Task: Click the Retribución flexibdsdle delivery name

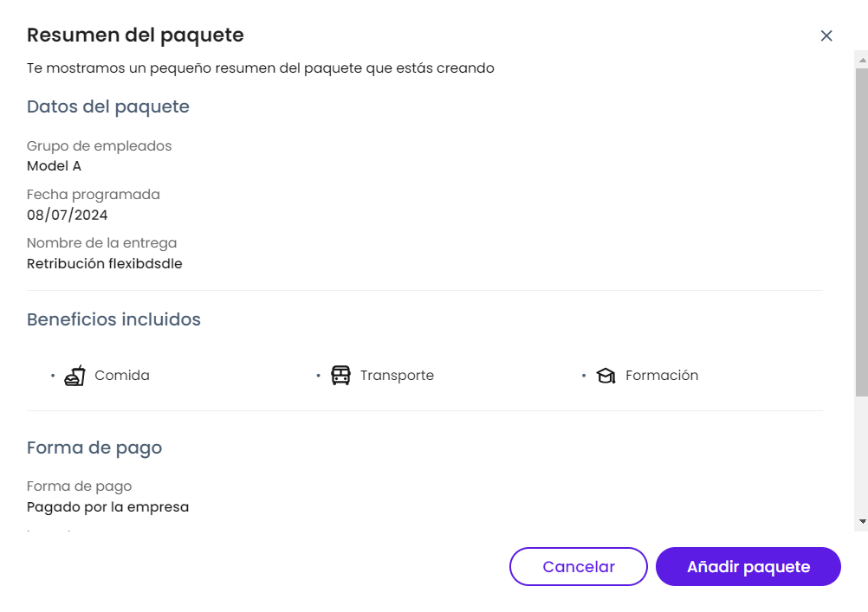Action: point(105,263)
